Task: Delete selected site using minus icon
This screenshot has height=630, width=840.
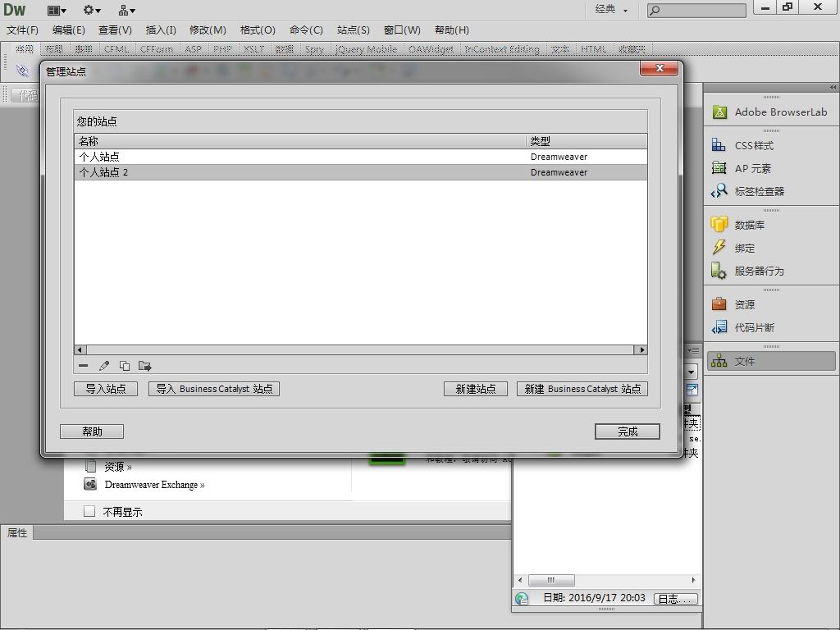Action: pyautogui.click(x=83, y=366)
